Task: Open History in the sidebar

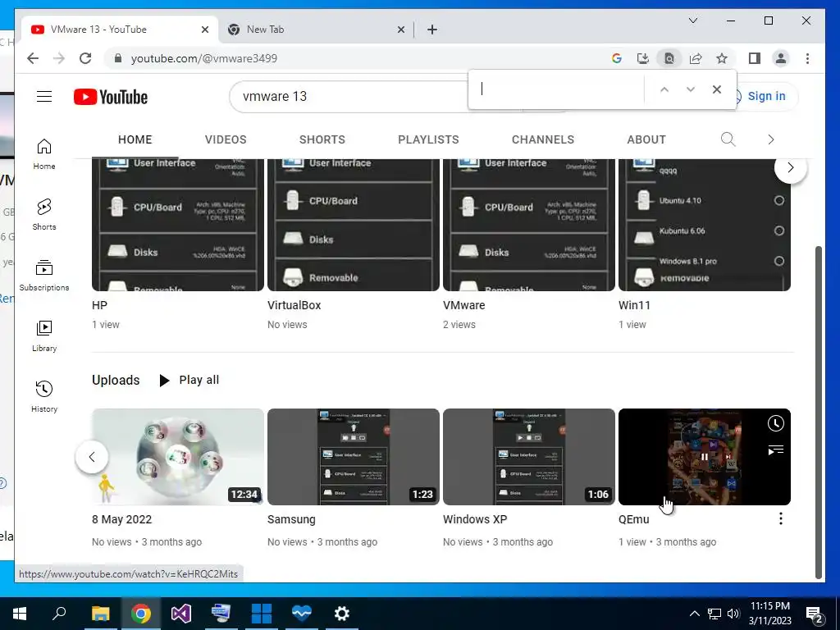Action: pyautogui.click(x=44, y=396)
